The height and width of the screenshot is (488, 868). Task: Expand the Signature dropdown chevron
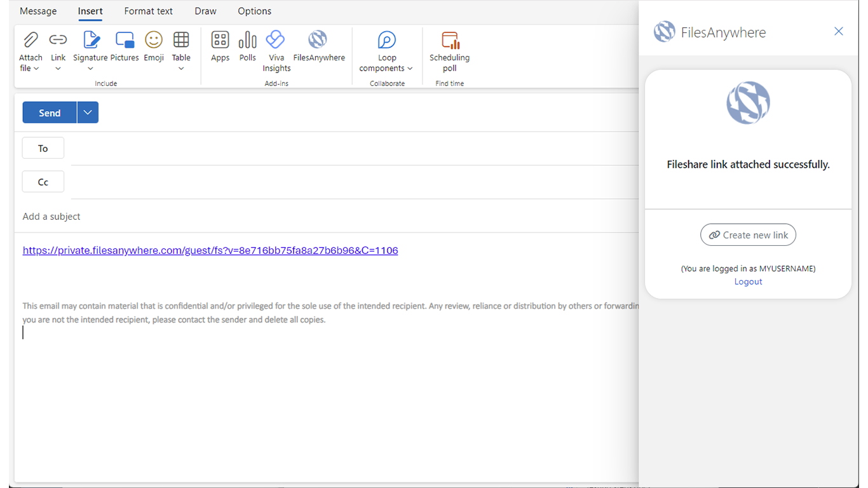click(x=90, y=69)
